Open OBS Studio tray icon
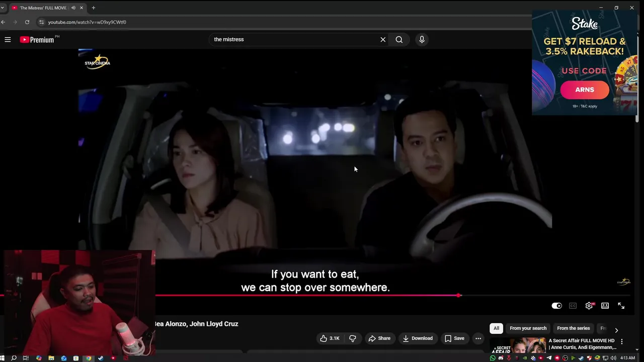The image size is (644, 362). pos(565,358)
